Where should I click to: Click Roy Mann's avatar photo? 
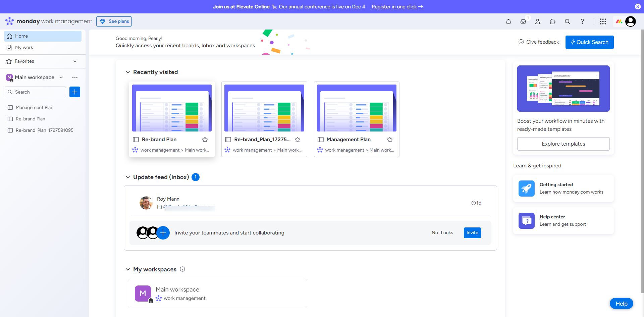click(146, 203)
